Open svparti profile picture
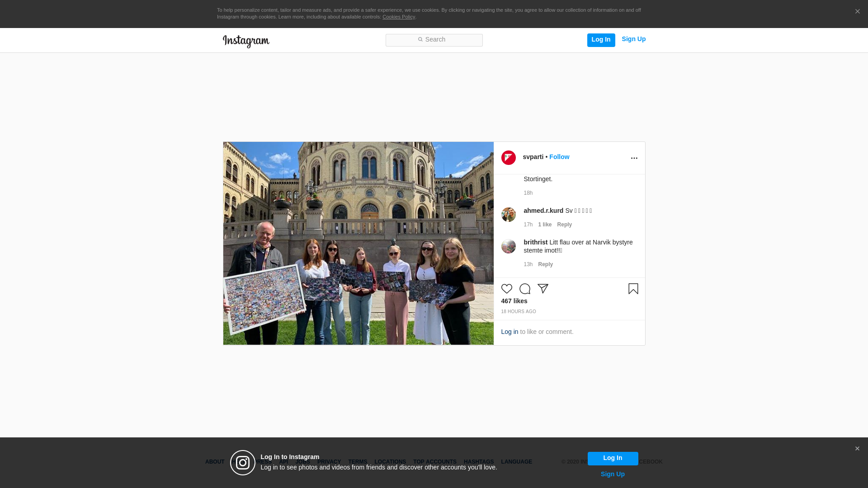The width and height of the screenshot is (868, 488). (x=508, y=158)
